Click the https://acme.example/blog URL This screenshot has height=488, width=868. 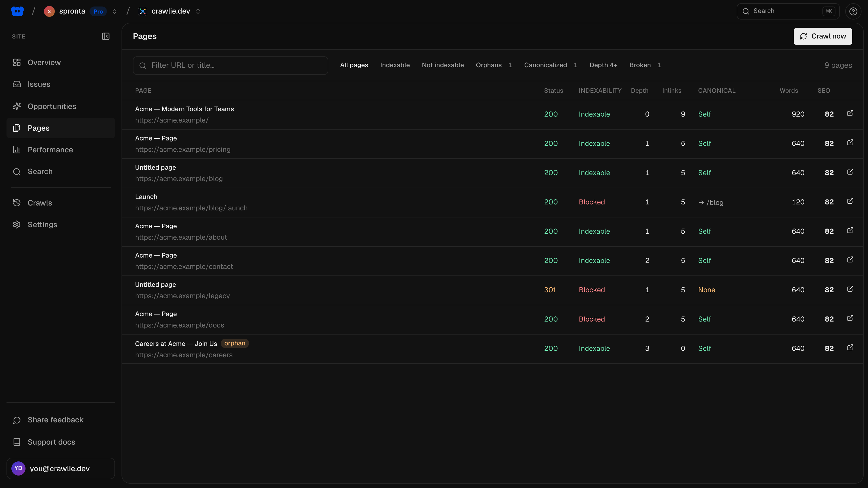[x=178, y=178]
